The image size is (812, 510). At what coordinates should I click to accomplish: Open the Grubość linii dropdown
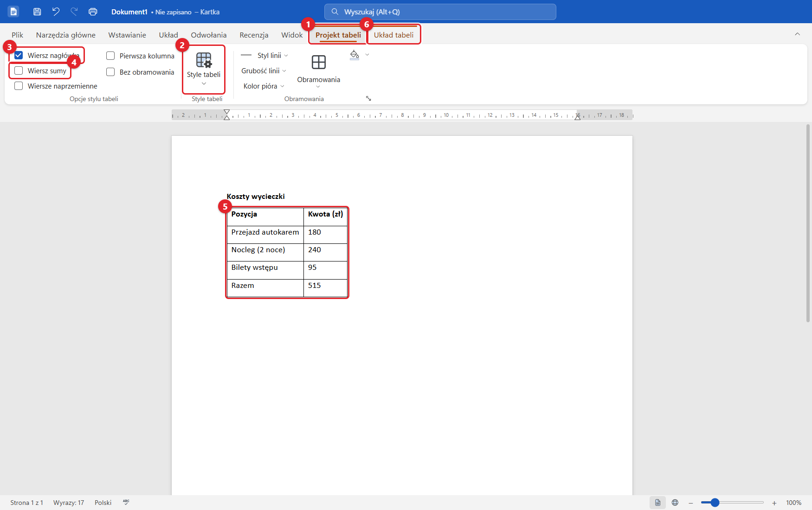click(264, 70)
